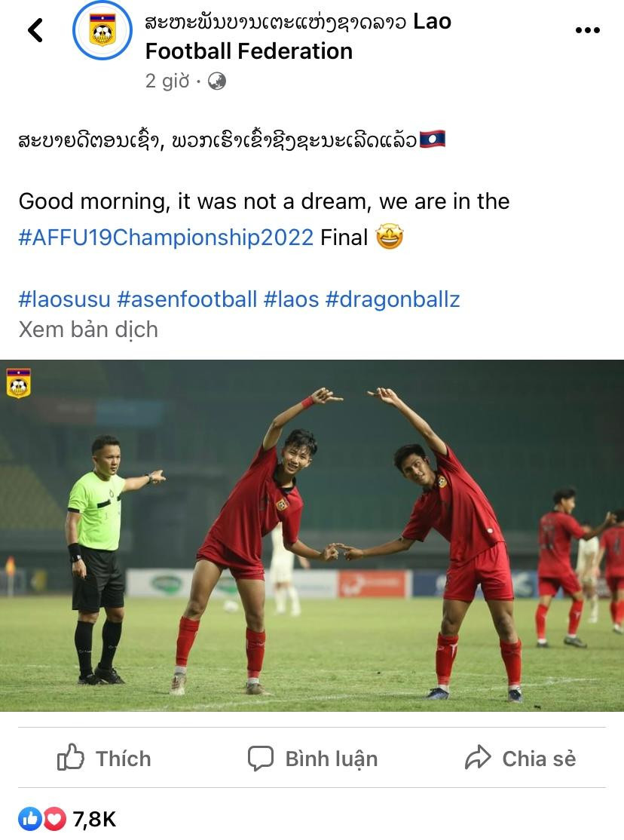Open the blue like reaction icon

(x=30, y=819)
